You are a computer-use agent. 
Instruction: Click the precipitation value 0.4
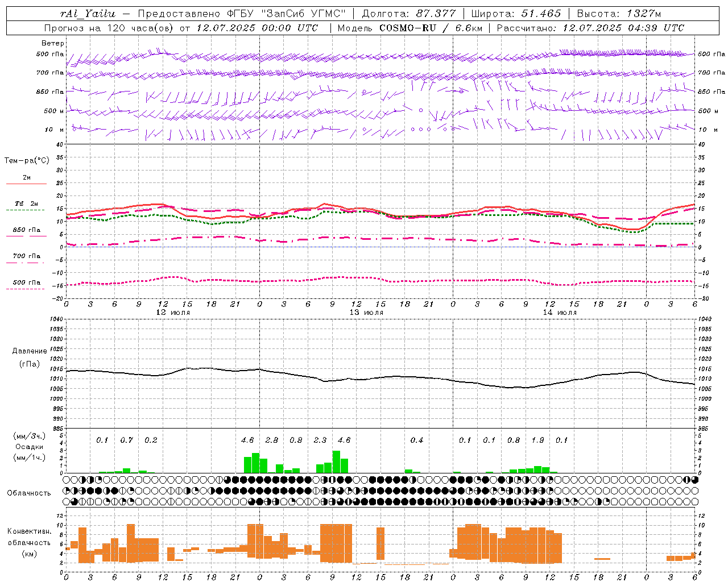tap(417, 440)
